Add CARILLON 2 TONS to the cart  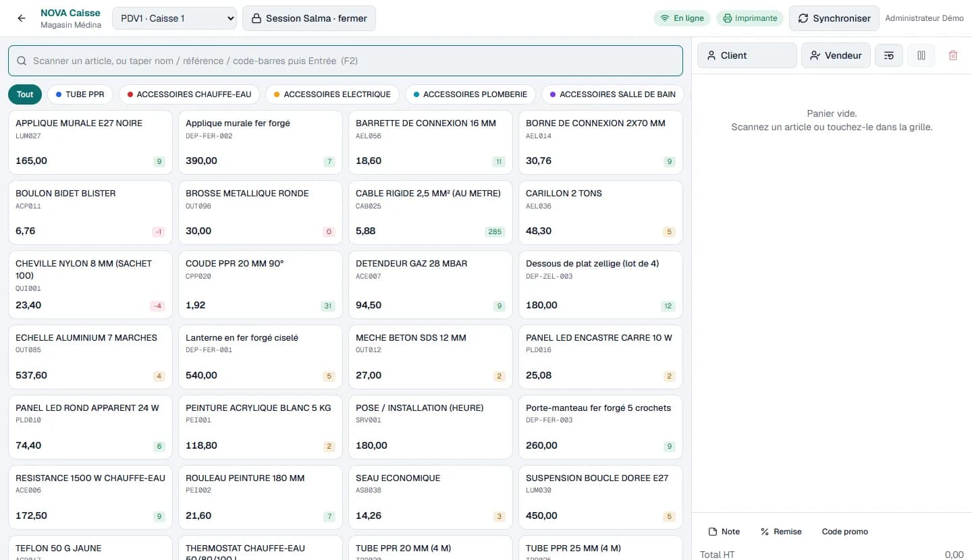[x=601, y=213]
